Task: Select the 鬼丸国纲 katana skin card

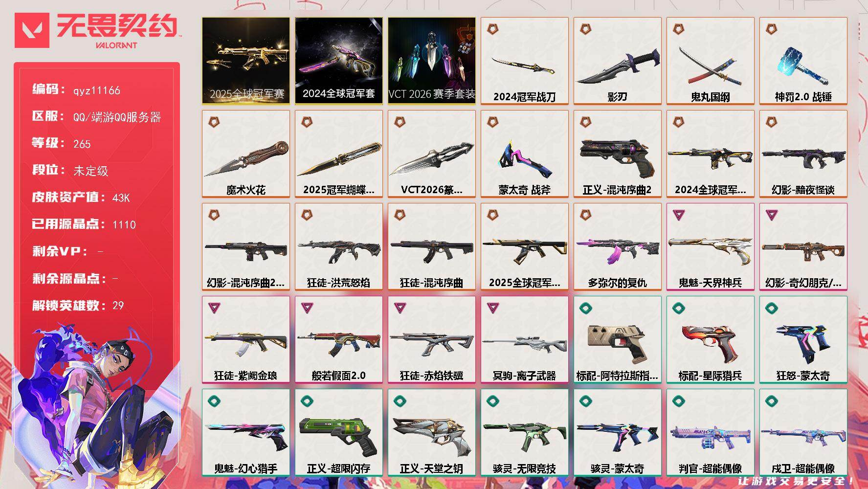Action: [x=711, y=61]
